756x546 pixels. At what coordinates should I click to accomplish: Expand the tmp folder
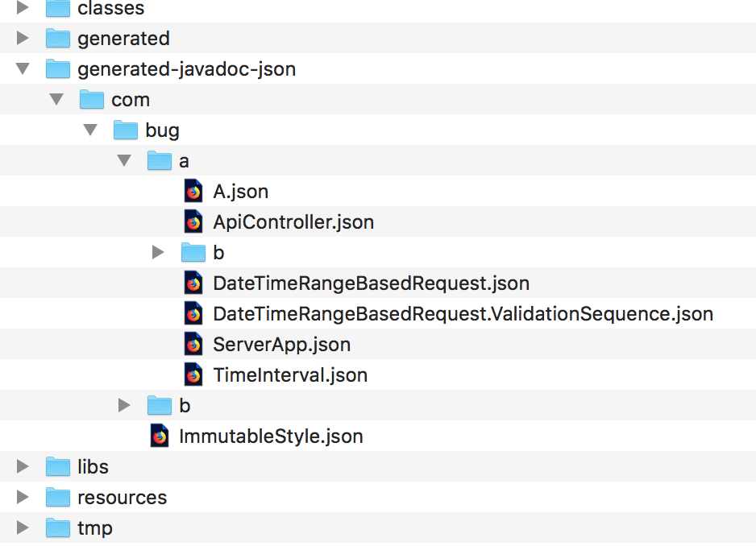23,527
